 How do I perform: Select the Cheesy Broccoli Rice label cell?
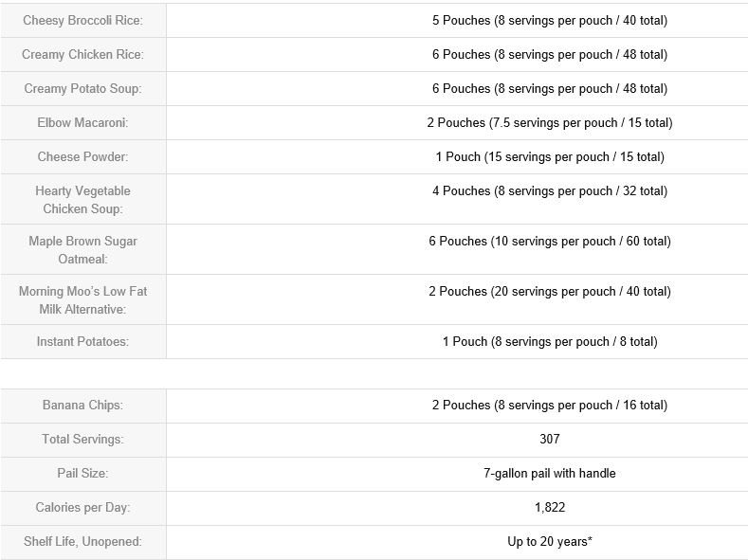(83, 21)
